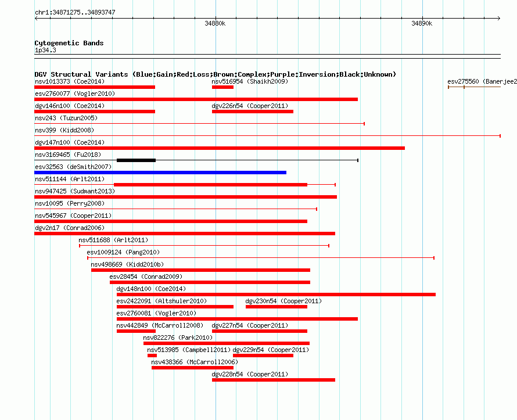Image resolution: width=517 pixels, height=420 pixels.
Task: Select the dgv148n100 (Coe2014) label
Action: [x=151, y=289]
